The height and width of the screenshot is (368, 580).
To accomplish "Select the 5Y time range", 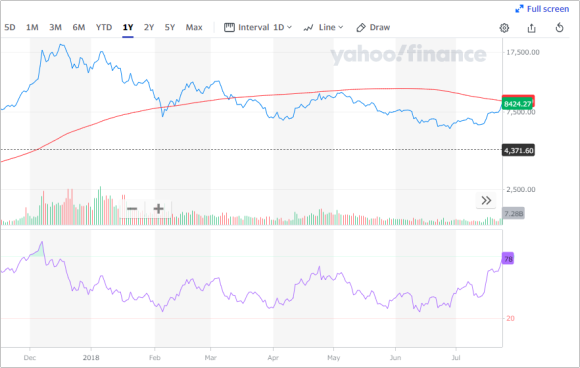I will click(x=170, y=27).
